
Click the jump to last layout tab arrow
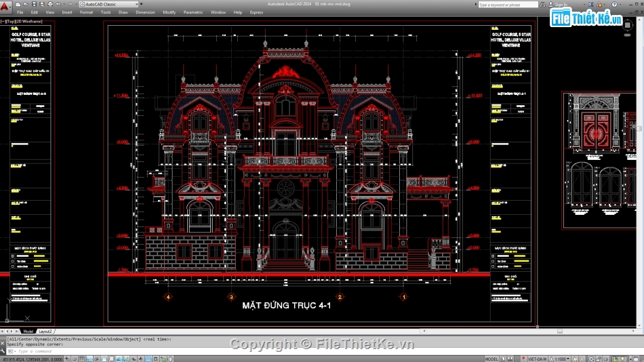click(16, 331)
